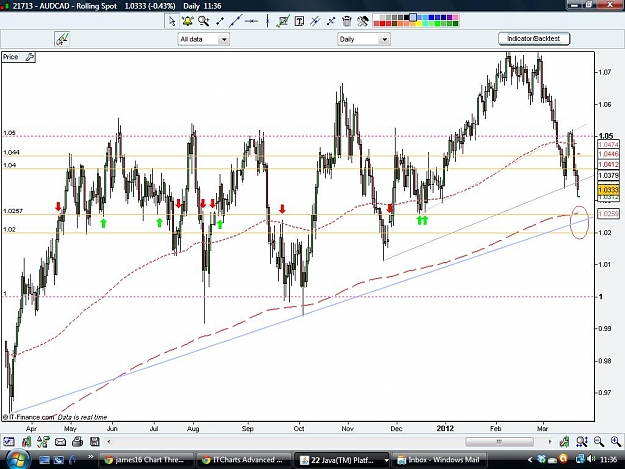The width and height of the screenshot is (625, 469).
Task: Open the All data dropdown
Action: pos(203,39)
